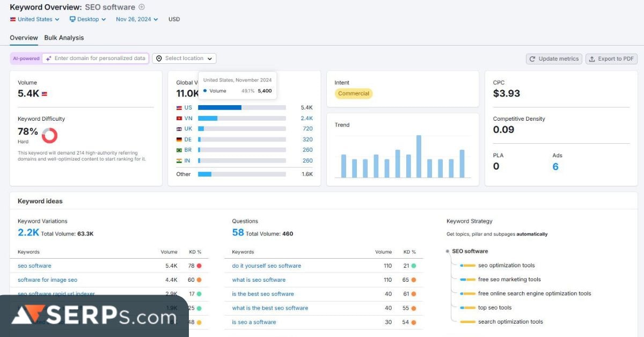Click the tallest bar in the Trend chart
Image resolution: width=644 pixels, height=337 pixels.
419,156
